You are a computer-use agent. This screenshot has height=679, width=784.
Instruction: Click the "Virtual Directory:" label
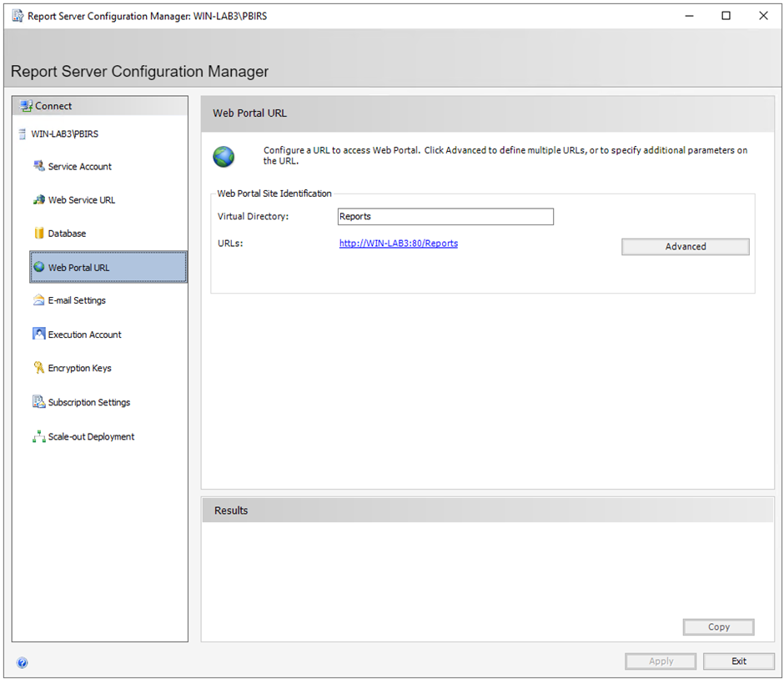253,217
